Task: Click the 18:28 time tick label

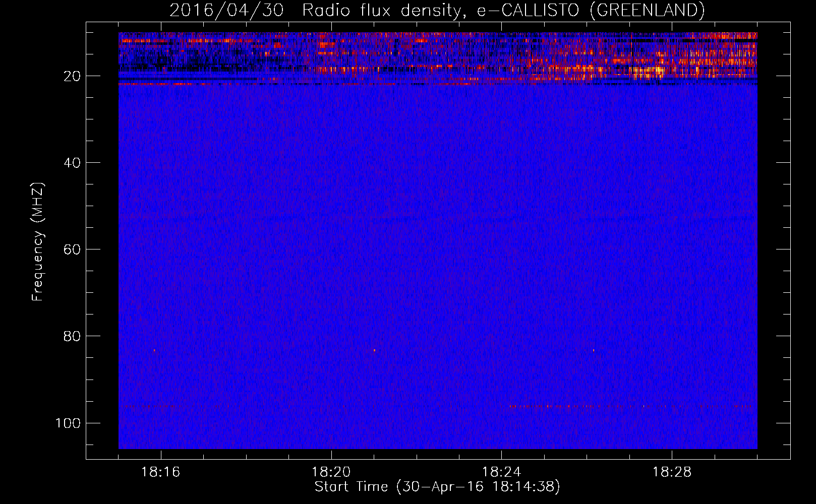Action: [x=672, y=472]
